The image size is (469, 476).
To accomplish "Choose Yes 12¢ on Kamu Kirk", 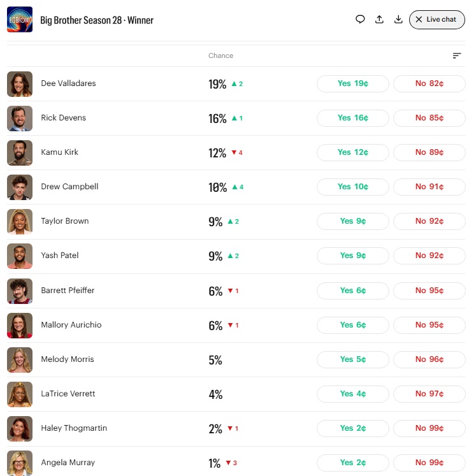I will point(353,152).
